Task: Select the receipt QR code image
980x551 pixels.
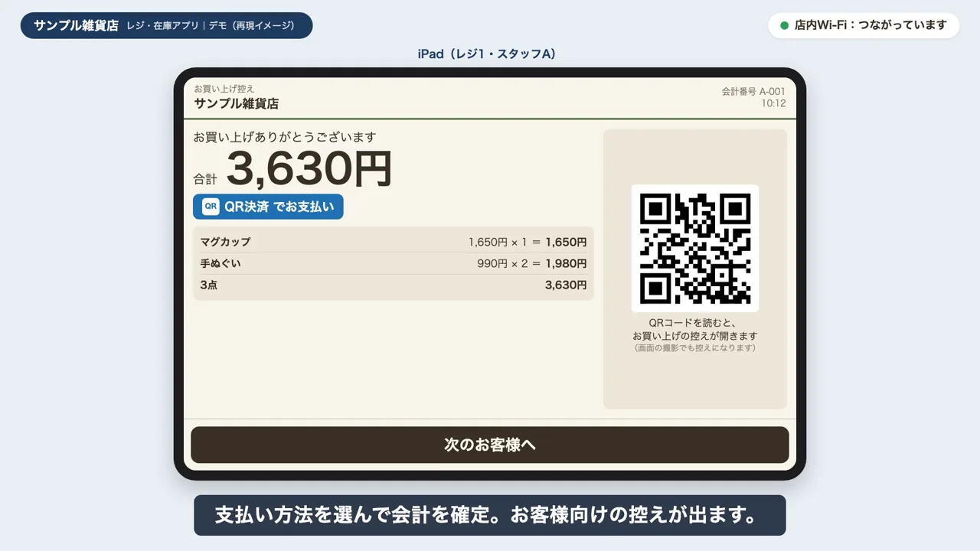Action: 695,248
